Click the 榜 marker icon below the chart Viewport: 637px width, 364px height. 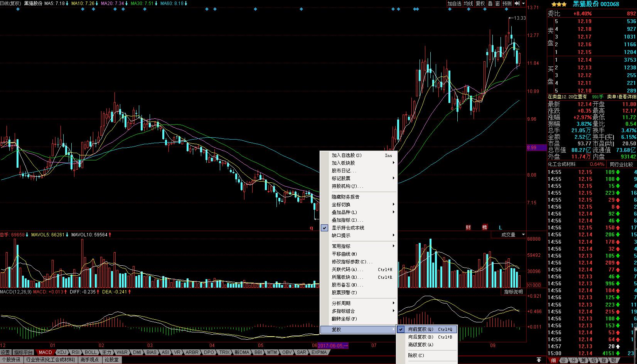coord(485,228)
